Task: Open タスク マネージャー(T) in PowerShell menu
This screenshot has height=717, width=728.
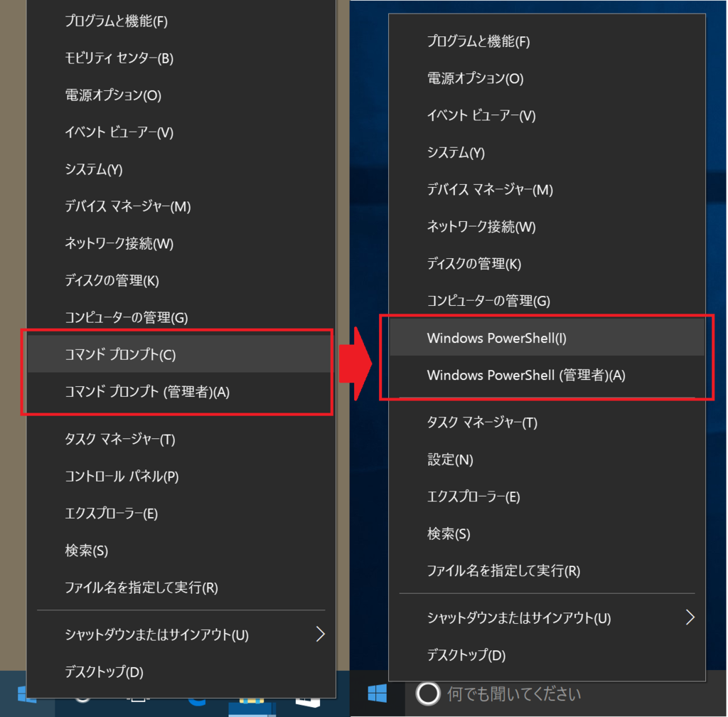Action: click(x=547, y=422)
